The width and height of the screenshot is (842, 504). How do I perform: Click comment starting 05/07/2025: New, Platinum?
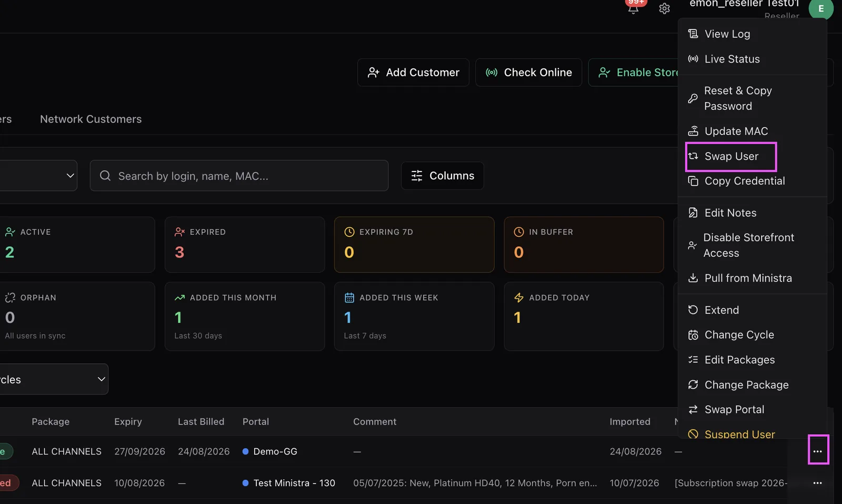click(475, 483)
